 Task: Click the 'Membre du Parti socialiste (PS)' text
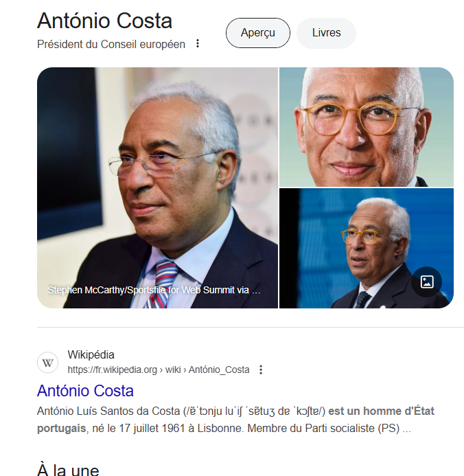click(x=323, y=429)
